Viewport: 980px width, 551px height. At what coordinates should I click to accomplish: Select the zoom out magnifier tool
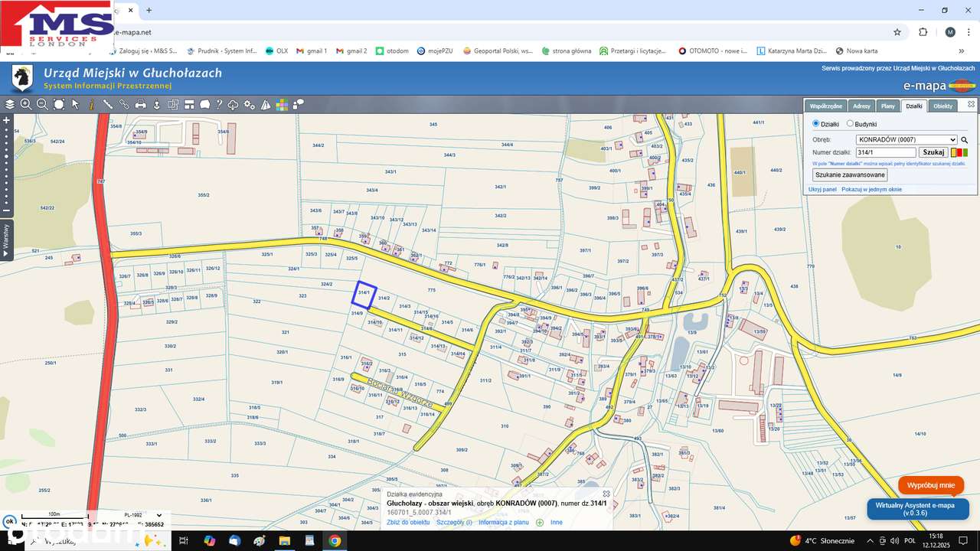[x=42, y=104]
